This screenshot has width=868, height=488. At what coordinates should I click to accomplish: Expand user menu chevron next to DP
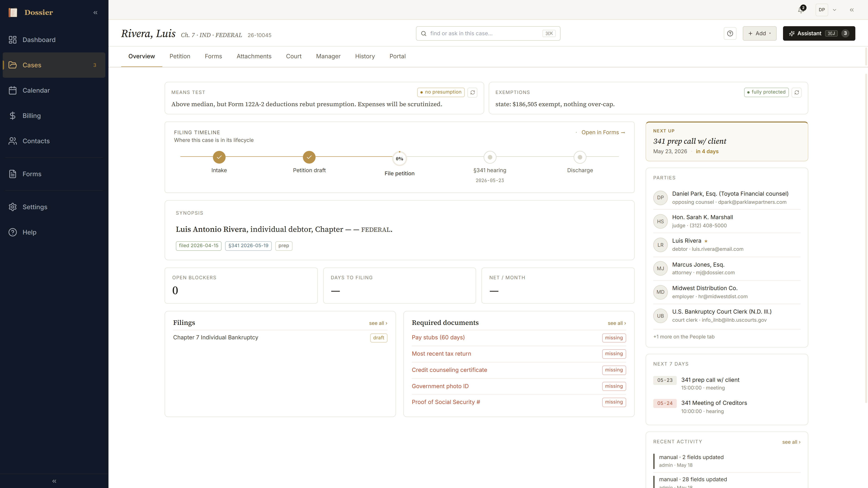[835, 10]
